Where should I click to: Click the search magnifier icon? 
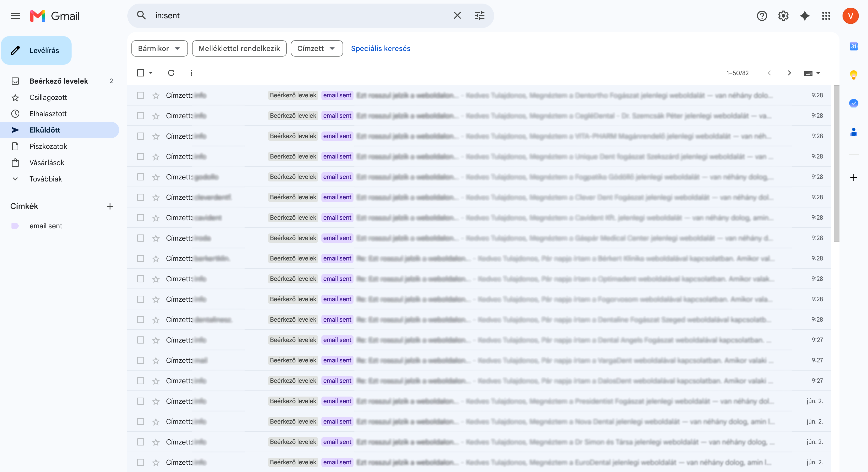[x=141, y=16]
